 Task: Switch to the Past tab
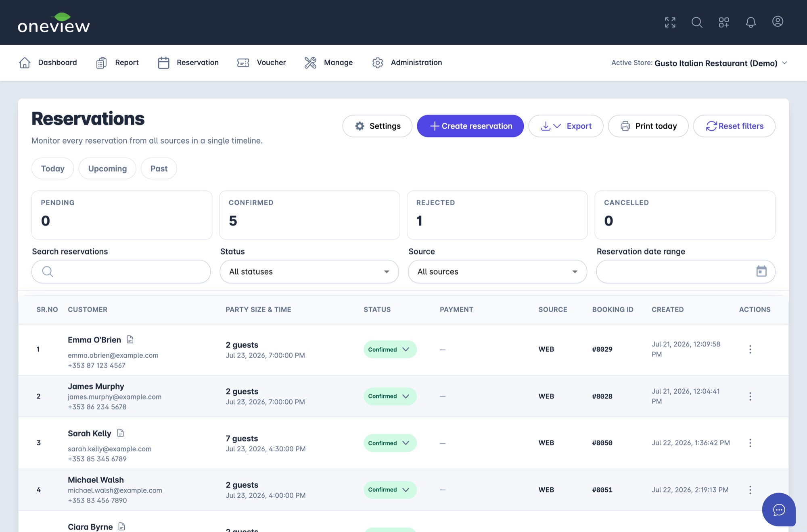click(159, 168)
